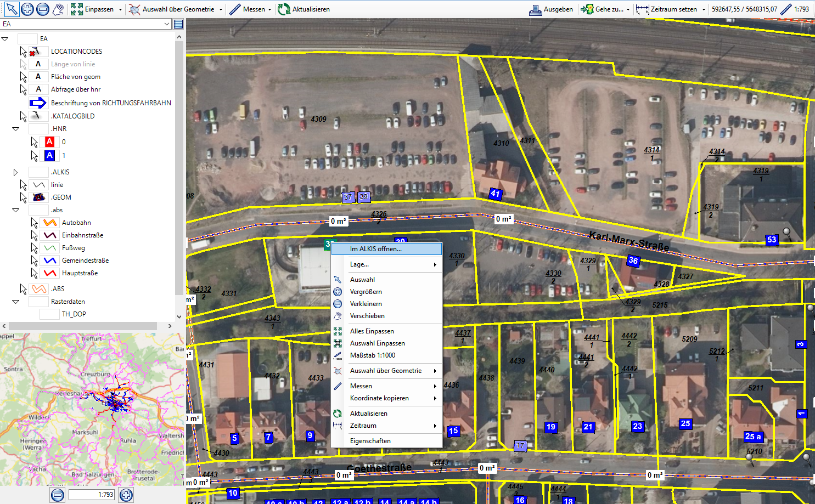Toggle the empty checkbox for .HNR layer
Screen dimensions: 815x504
tap(38, 129)
